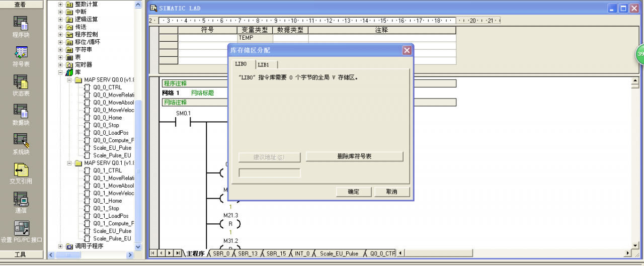Open the 程序块 program block view

pyautogui.click(x=21, y=23)
